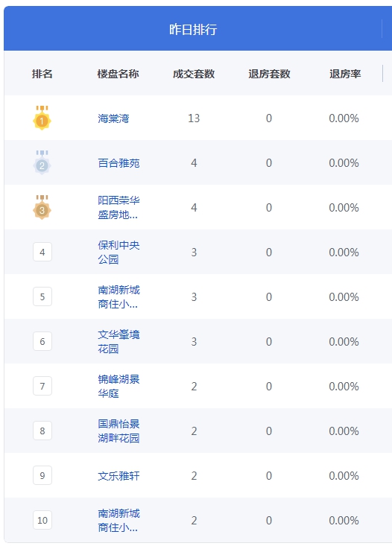This screenshot has width=392, height=549.
Task: Click the rank 9 number badge
Action: 42,475
